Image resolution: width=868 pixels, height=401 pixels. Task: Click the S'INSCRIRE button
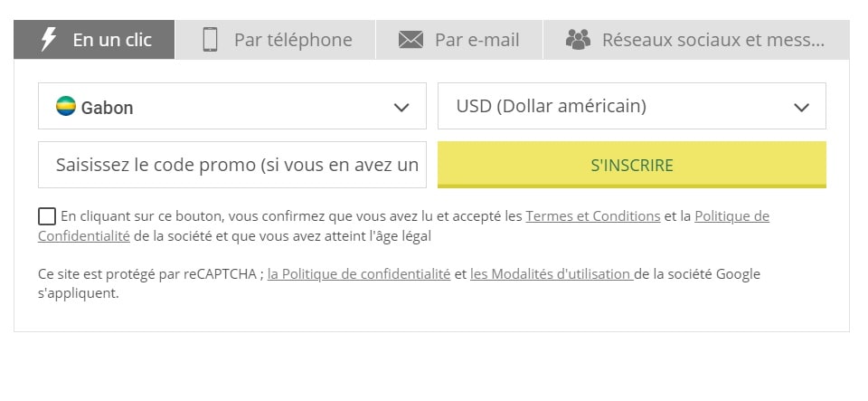[632, 165]
